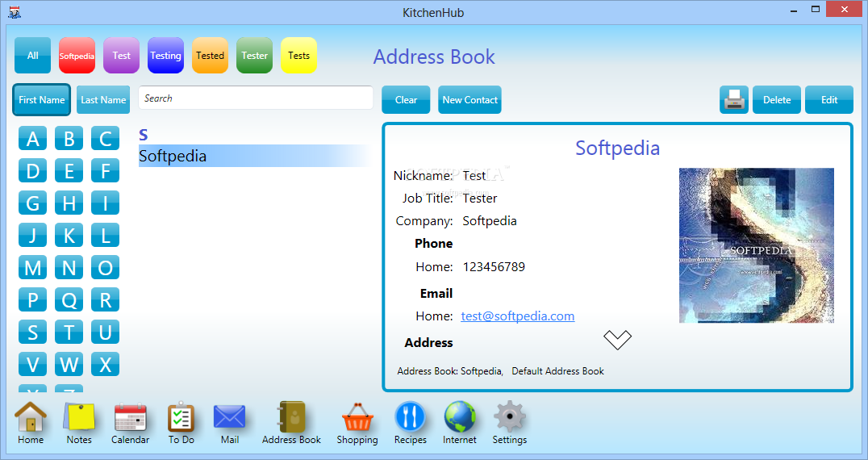
Task: Clear the search box
Action: click(406, 99)
